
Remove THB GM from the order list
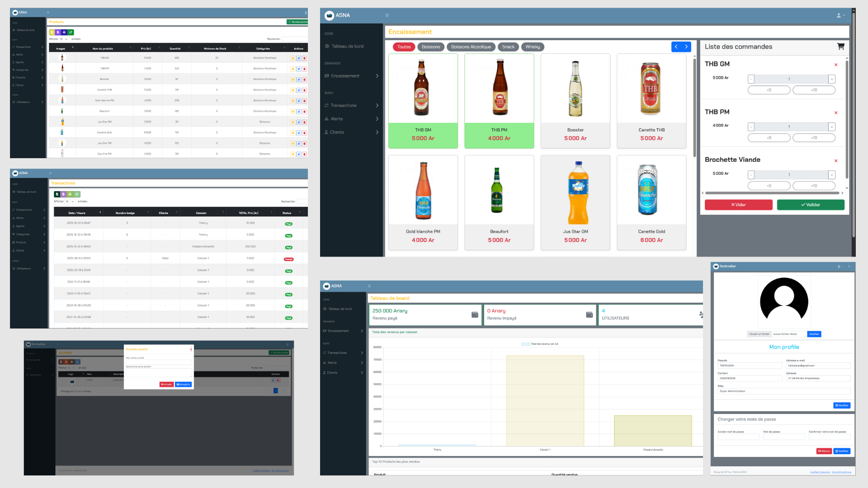[x=835, y=65]
